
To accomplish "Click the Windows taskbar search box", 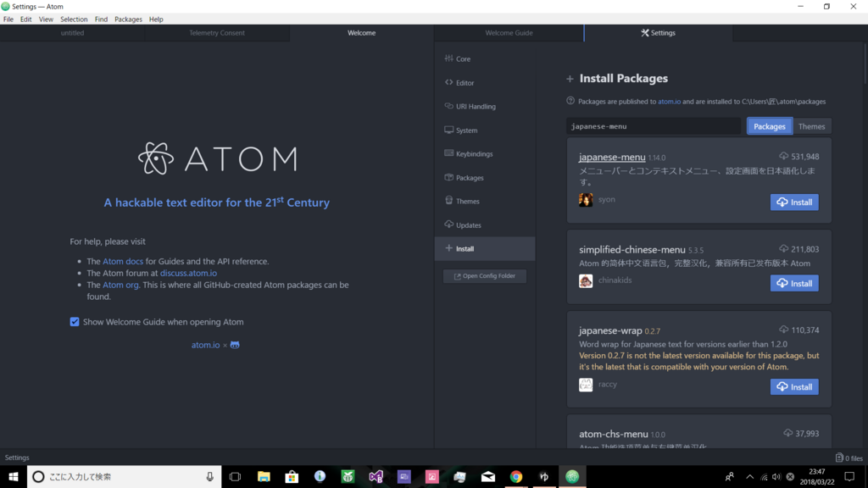I will [125, 476].
